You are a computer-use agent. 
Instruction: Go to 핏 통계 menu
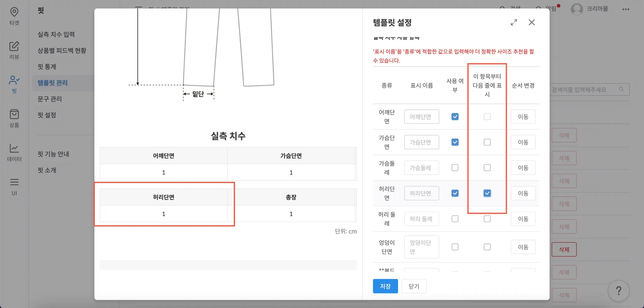coord(47,67)
